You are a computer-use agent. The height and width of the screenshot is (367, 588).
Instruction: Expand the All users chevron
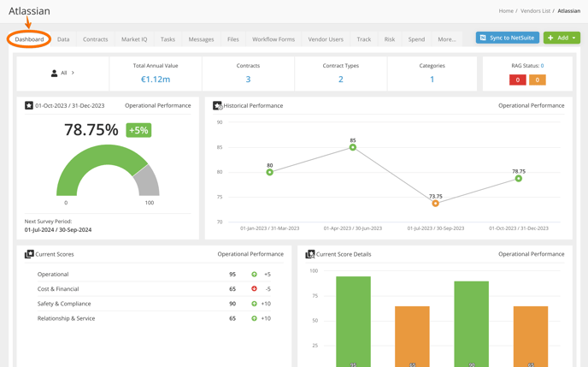73,73
